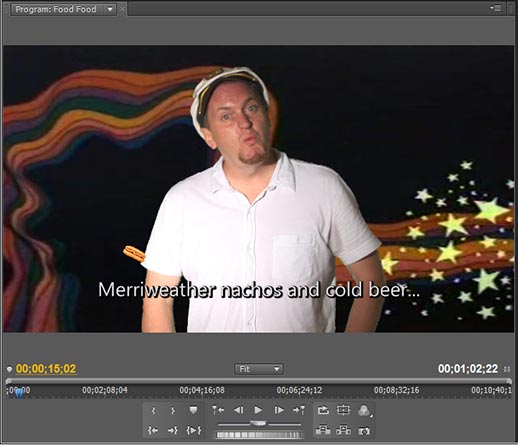Open the Program: Food Food sequence dropdown
Screen dimensions: 518x445
coord(110,9)
